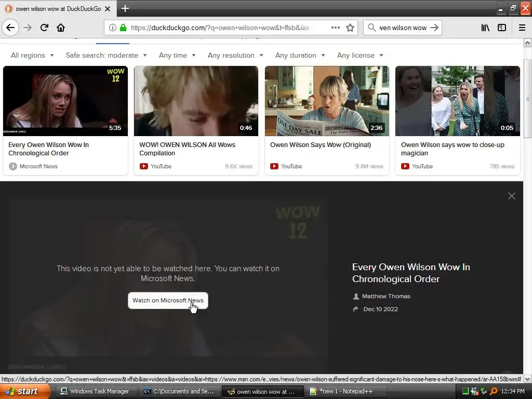The width and height of the screenshot is (532, 399).
Task: Expand the Any resolution filter
Action: [x=235, y=55]
